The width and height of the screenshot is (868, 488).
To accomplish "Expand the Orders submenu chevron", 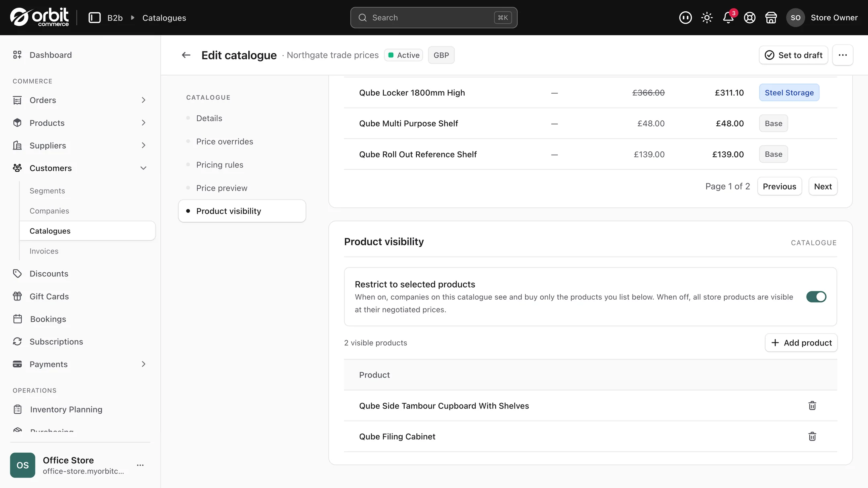I will coord(143,100).
